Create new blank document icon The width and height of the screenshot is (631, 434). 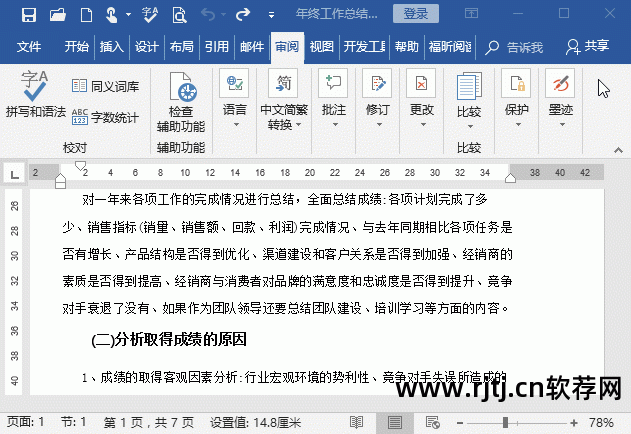click(x=86, y=15)
